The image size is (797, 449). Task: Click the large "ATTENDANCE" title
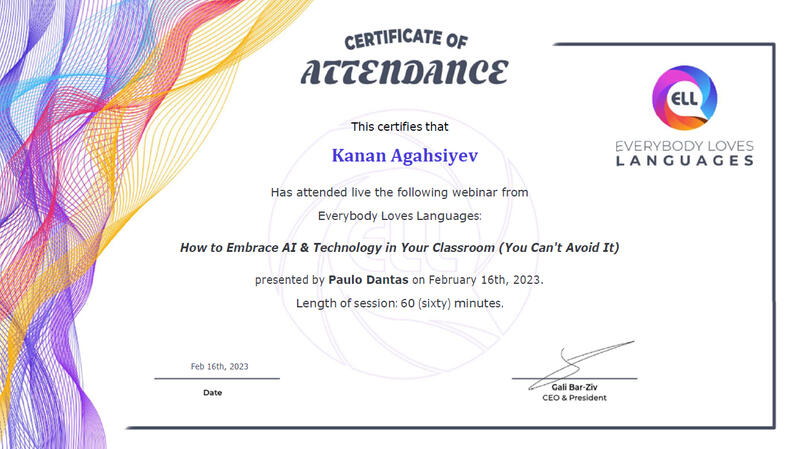(x=404, y=72)
